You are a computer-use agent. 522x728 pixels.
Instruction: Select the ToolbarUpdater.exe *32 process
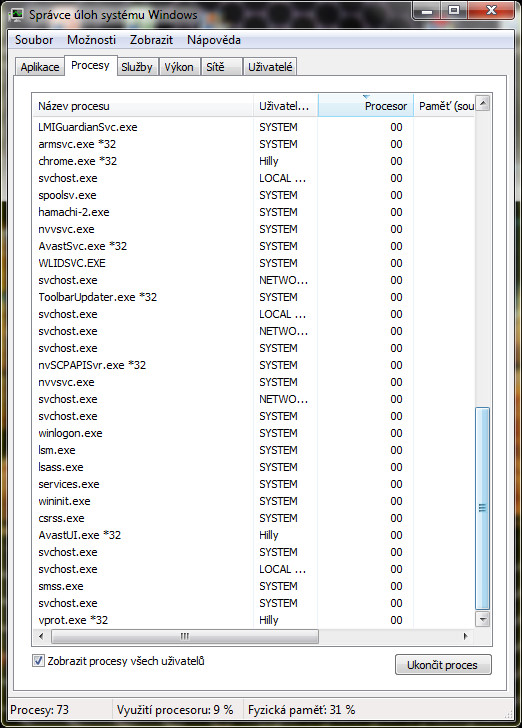coord(254,297)
